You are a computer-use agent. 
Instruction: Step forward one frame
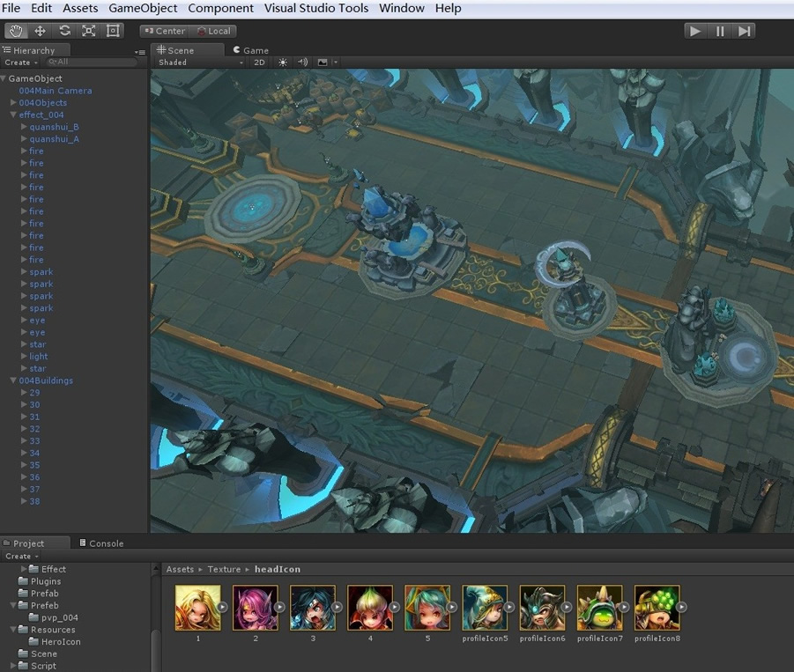click(x=744, y=32)
